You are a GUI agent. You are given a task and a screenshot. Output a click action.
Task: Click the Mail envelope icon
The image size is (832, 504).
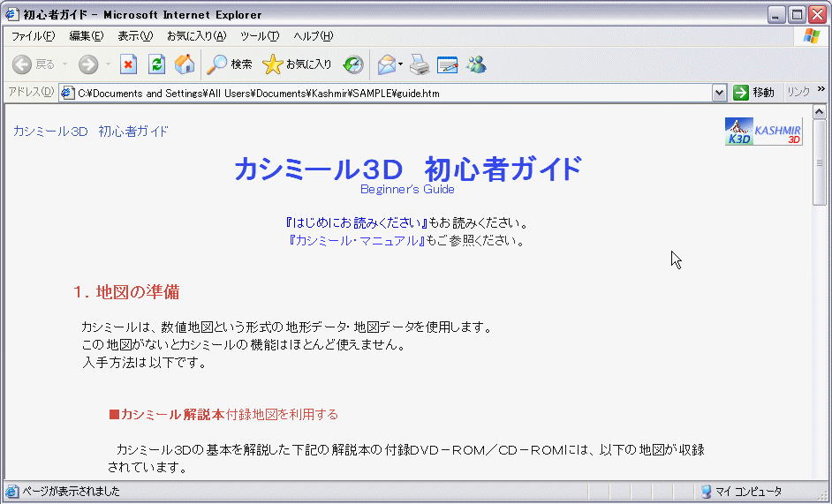[x=386, y=64]
